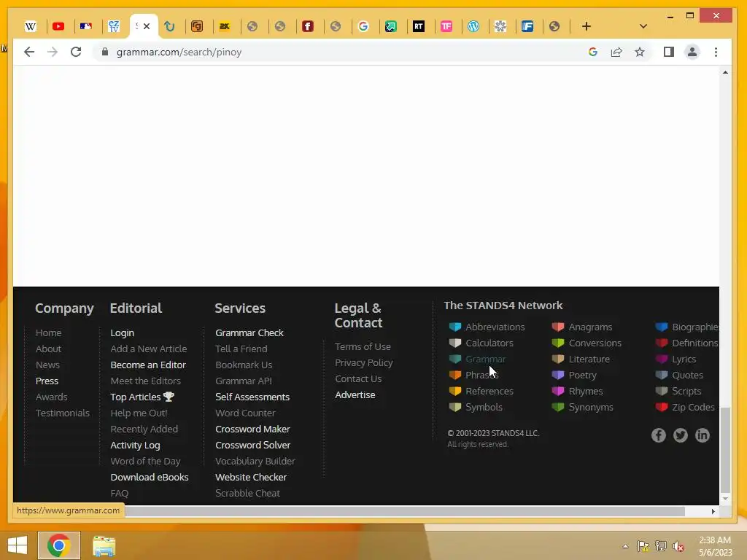Go back to previous page

tap(29, 52)
